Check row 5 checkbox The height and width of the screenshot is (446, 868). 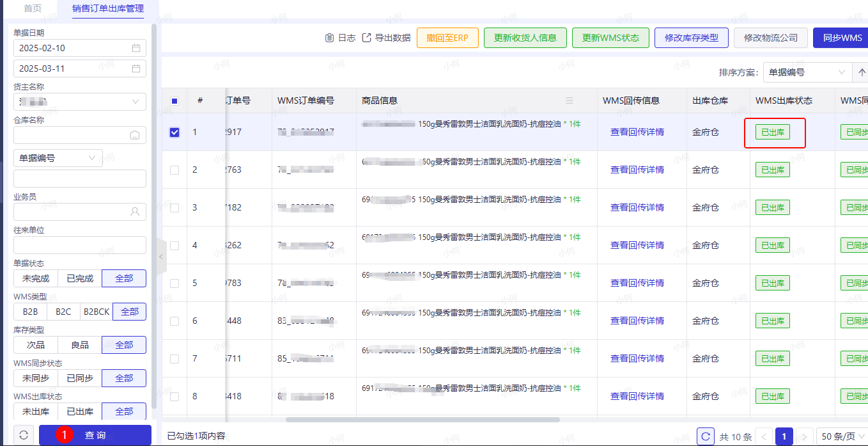coord(174,283)
